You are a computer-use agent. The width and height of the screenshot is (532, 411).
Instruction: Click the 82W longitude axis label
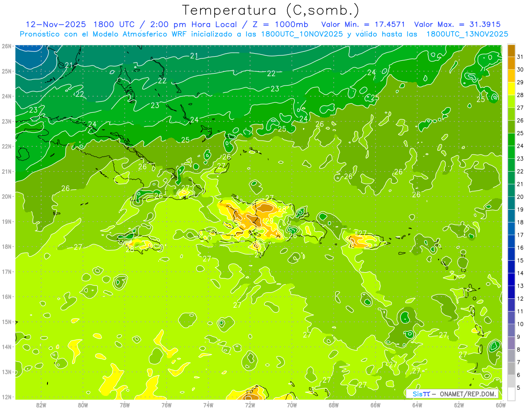(41, 405)
